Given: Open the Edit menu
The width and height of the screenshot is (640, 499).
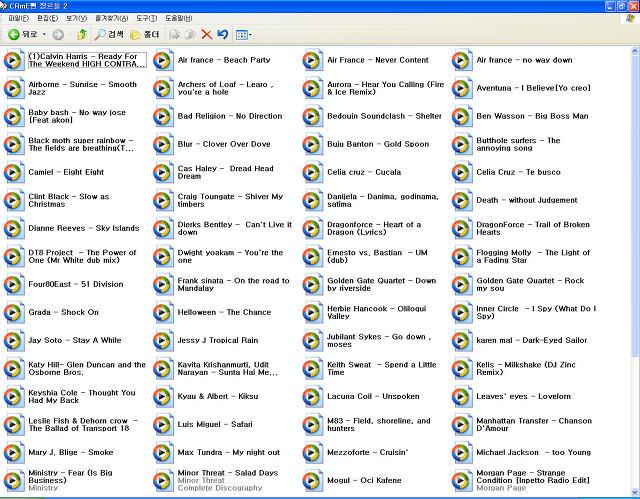Looking at the screenshot, I should 47,18.
